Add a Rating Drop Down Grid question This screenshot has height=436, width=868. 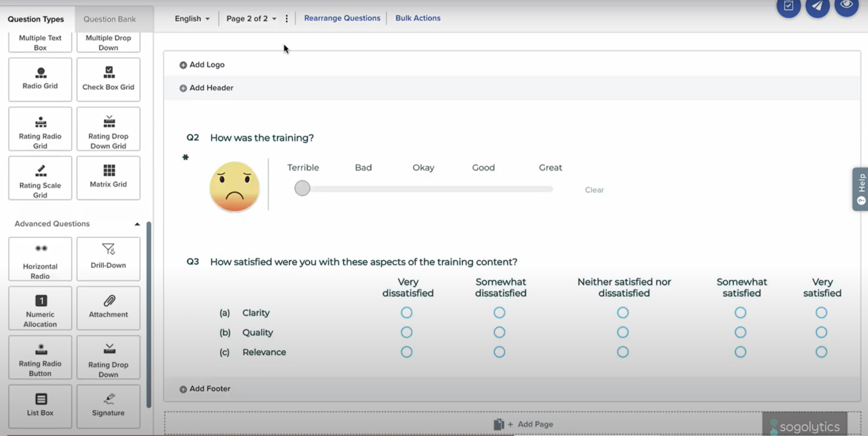point(108,129)
